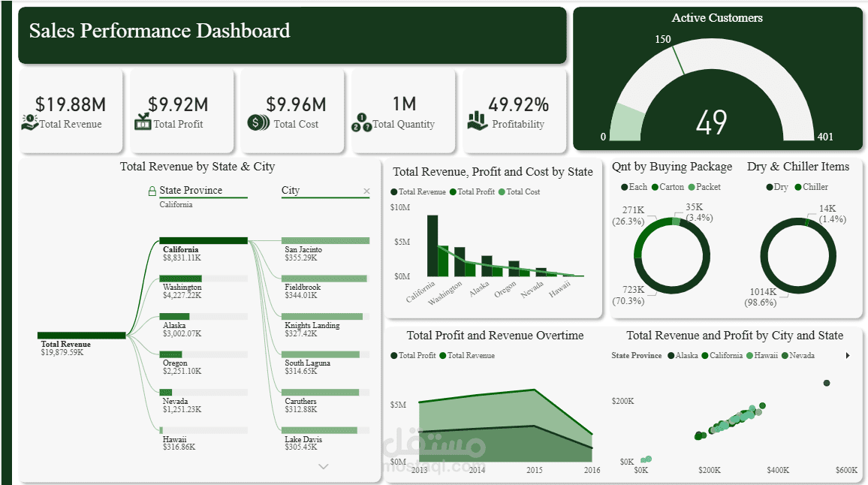Click the $9.96M Total Cost card
Image resolution: width=868 pixels, height=485 pixels.
pos(293,110)
